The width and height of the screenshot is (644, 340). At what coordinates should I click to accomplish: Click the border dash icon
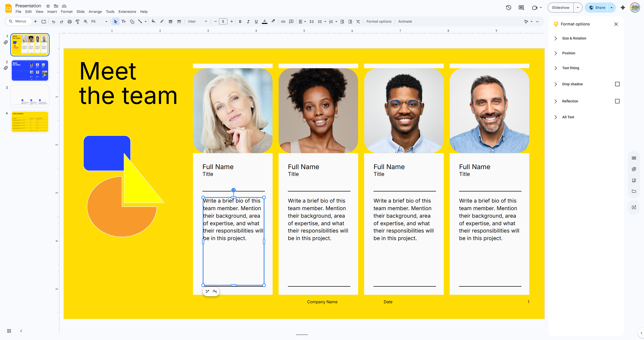(x=179, y=22)
